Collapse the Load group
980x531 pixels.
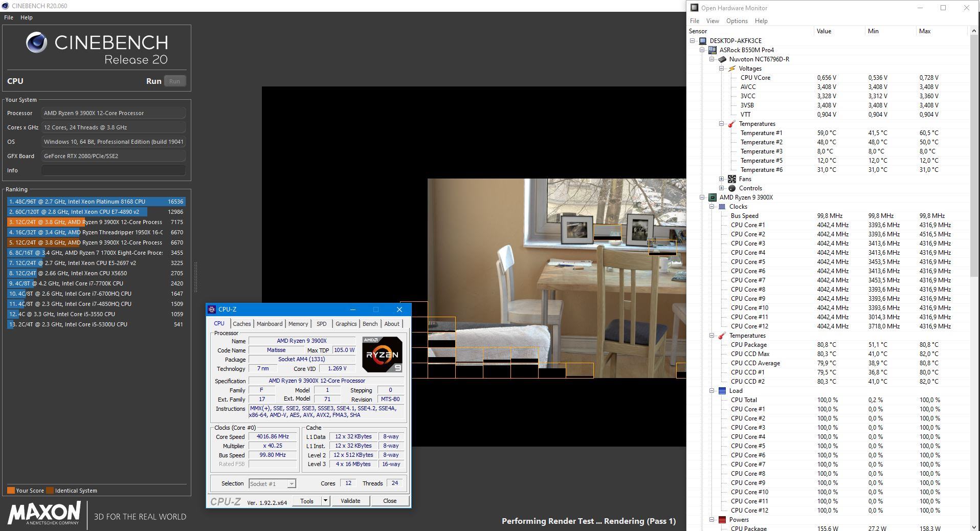[x=712, y=391]
